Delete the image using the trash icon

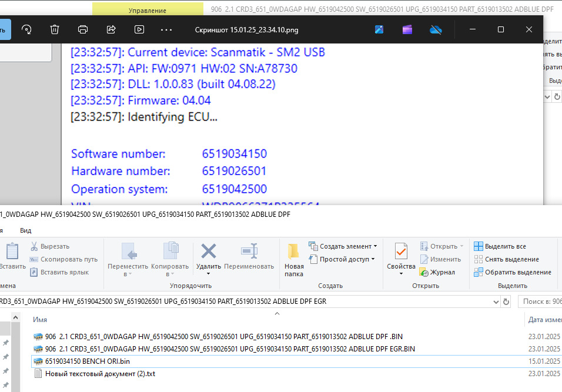54,29
